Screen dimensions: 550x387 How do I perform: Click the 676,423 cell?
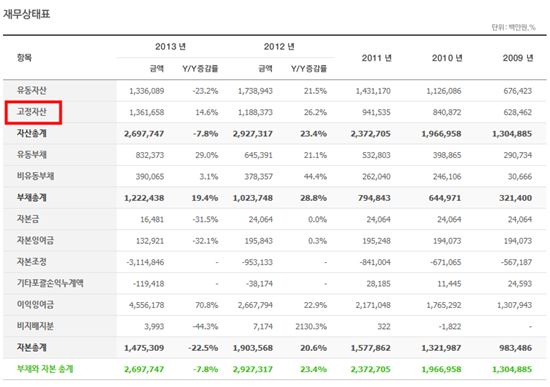point(518,91)
